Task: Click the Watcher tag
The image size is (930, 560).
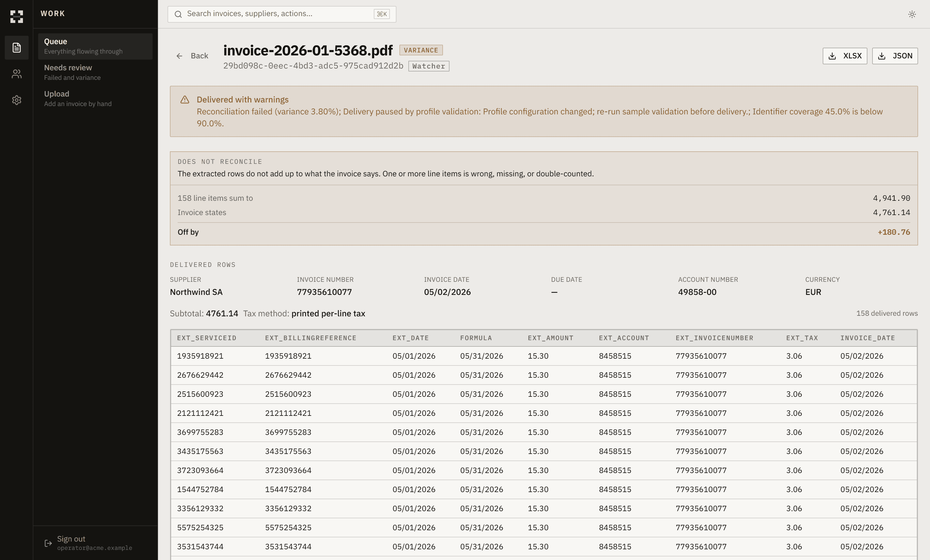Action: (429, 66)
